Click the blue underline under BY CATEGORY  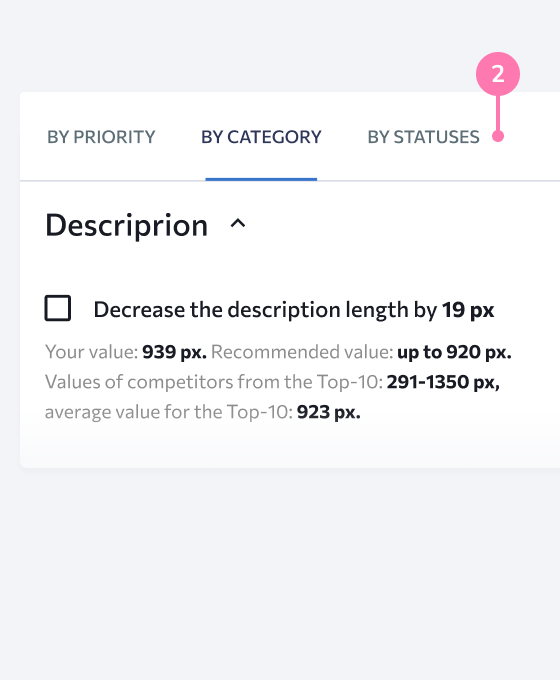click(x=261, y=179)
